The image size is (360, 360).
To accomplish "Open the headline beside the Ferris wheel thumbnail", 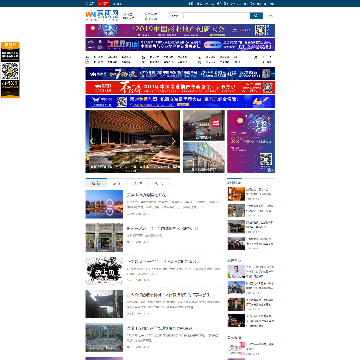I will [x=147, y=195].
